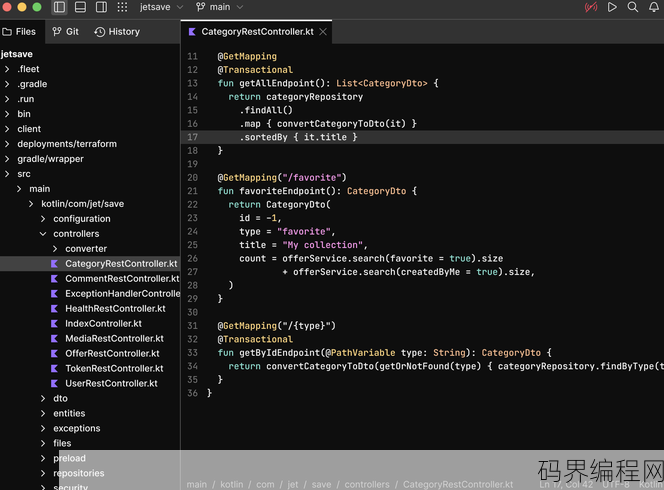
Task: Expand the configuration folder
Action: [43, 219]
